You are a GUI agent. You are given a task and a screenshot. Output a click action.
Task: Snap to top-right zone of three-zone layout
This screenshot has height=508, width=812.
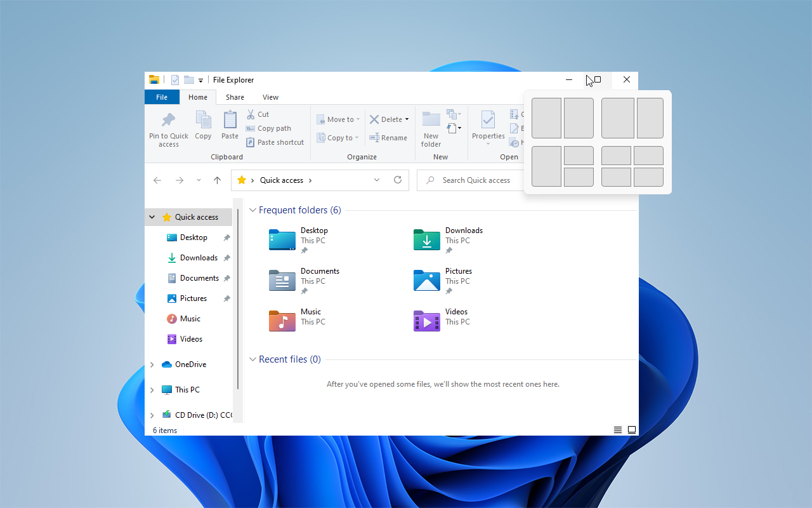(579, 156)
